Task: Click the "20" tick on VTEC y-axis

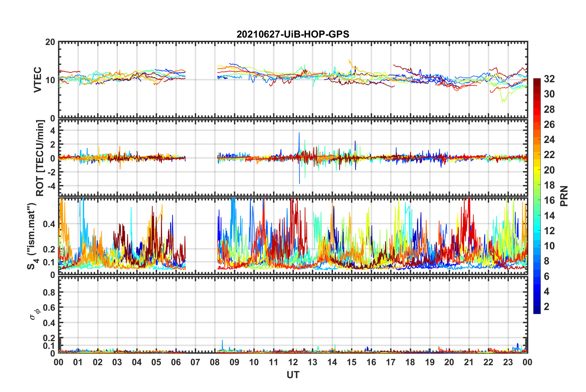Action: [50, 42]
